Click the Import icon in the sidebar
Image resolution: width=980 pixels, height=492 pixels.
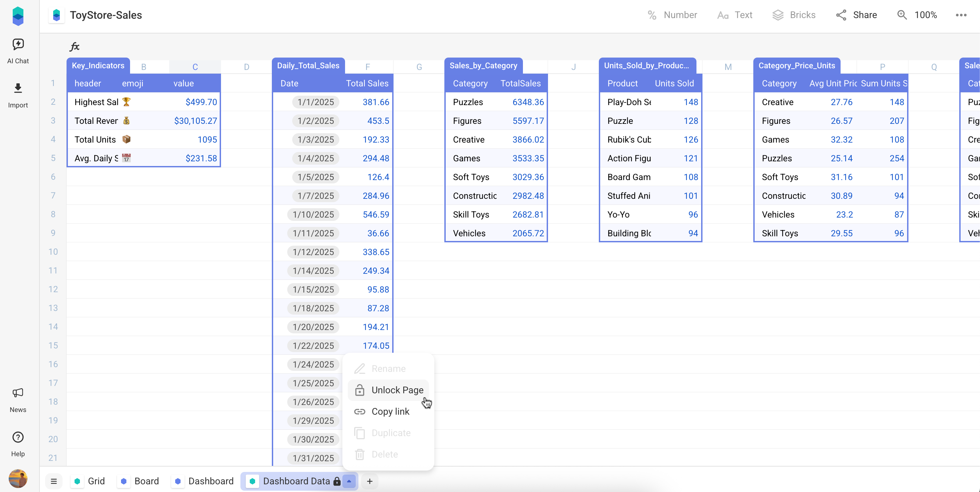point(18,94)
